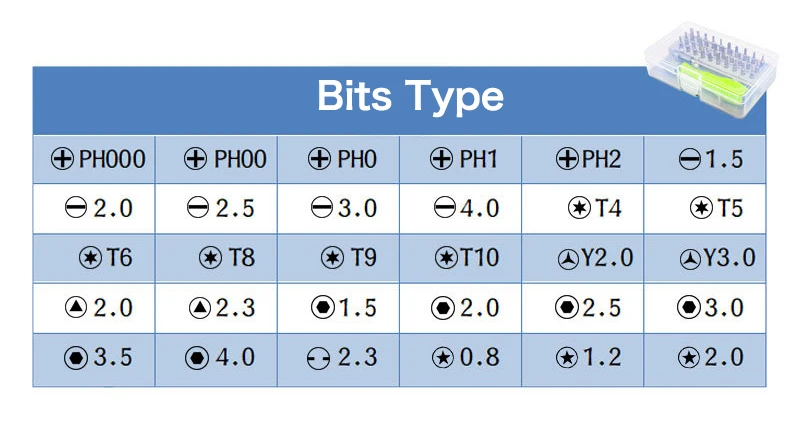Click the slotted icon beside 1.5
Screen dimensions: 800x442
(x=690, y=160)
